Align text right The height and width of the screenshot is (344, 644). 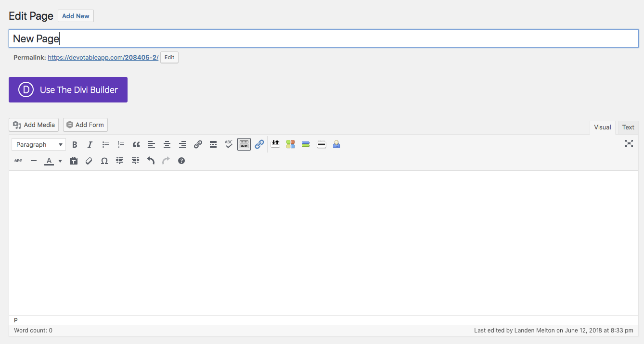[x=182, y=144]
